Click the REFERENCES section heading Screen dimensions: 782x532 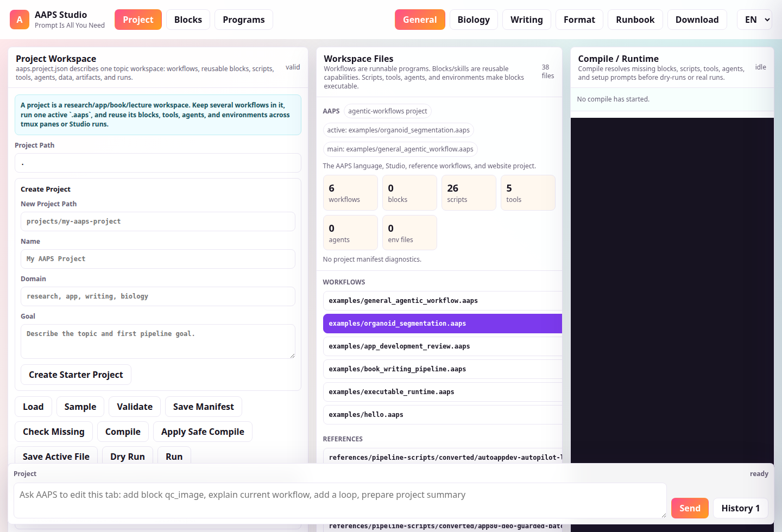coord(343,439)
